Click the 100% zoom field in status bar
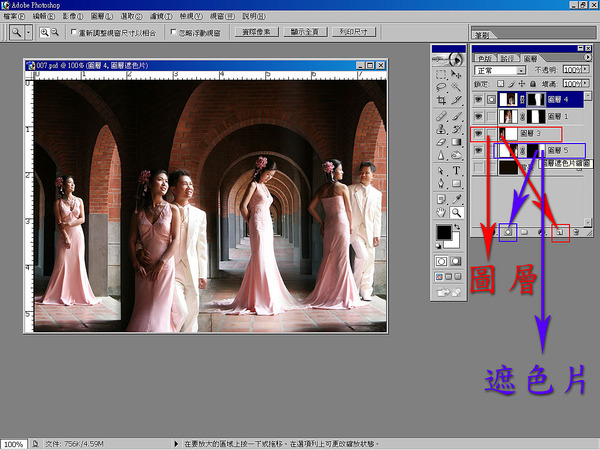Screen dimensions: 600x450 click(x=14, y=444)
